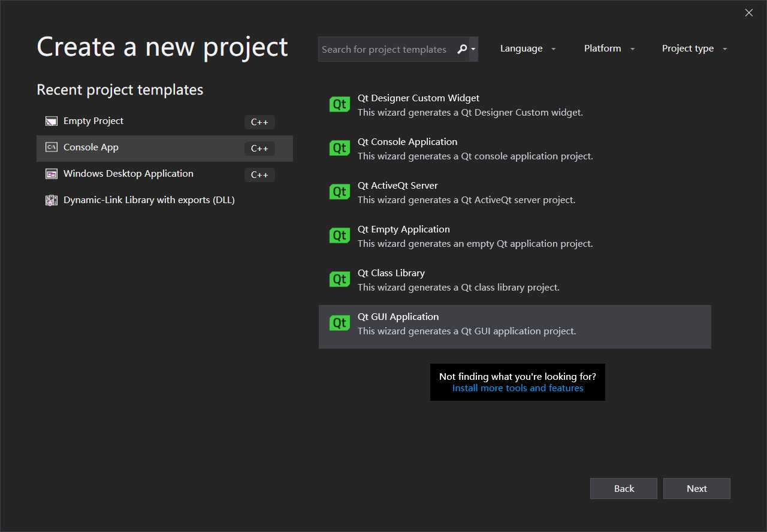Click the empty Qt application project description
The height and width of the screenshot is (532, 767).
[475, 244]
